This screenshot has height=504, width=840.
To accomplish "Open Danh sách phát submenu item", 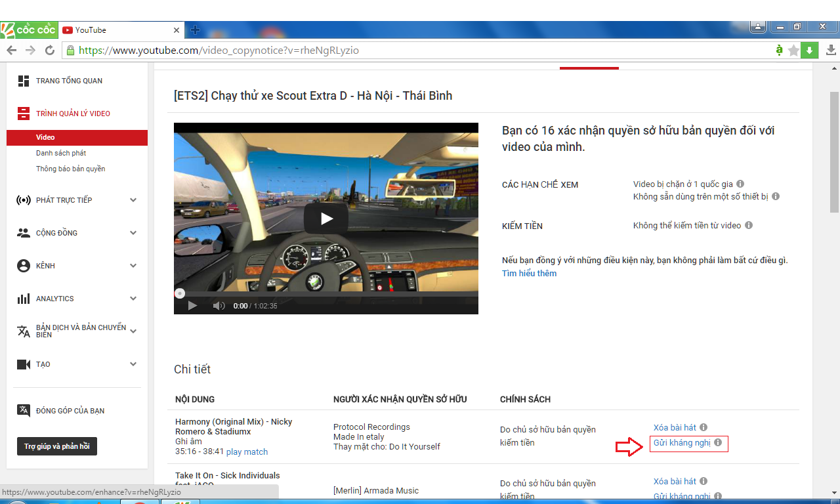I will point(61,153).
